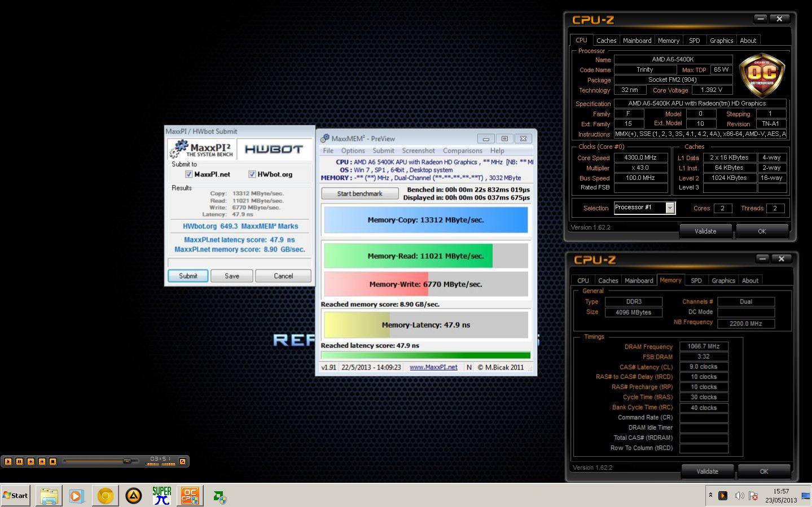Open the yellow Chrome taskbar icon
This screenshot has width=812, height=507.
[x=105, y=496]
